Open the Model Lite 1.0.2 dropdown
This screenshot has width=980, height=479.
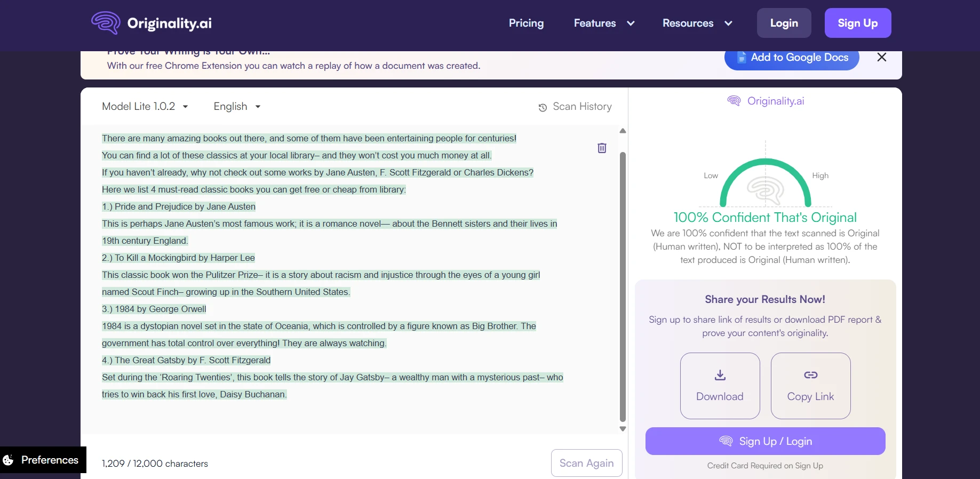tap(145, 107)
